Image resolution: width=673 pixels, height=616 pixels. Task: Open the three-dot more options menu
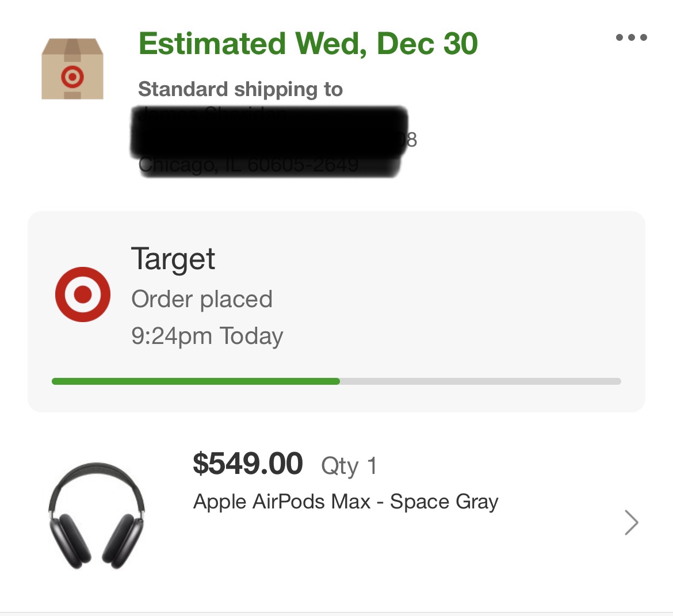click(x=631, y=38)
